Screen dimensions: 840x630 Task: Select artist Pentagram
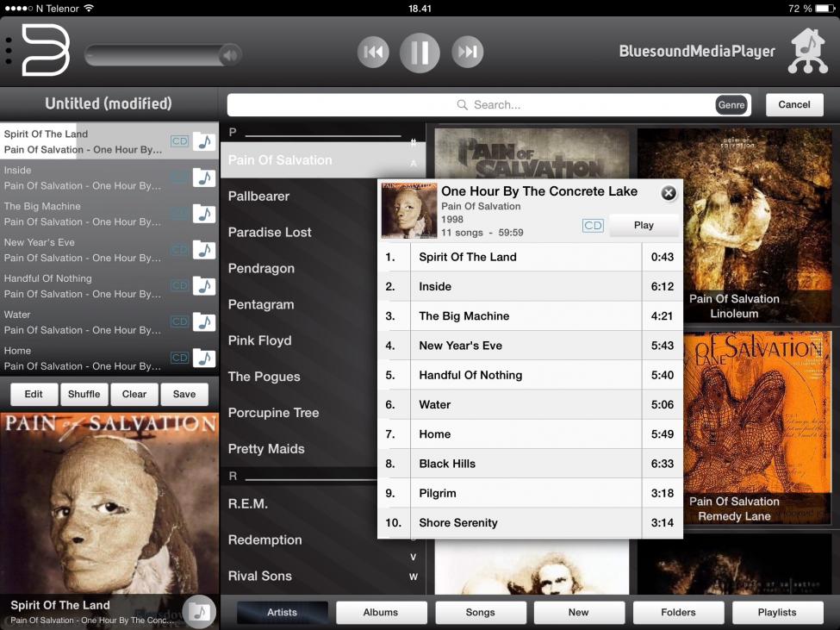[299, 304]
